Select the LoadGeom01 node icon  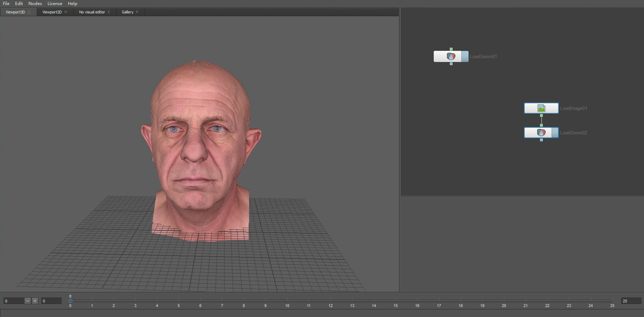[x=451, y=57]
